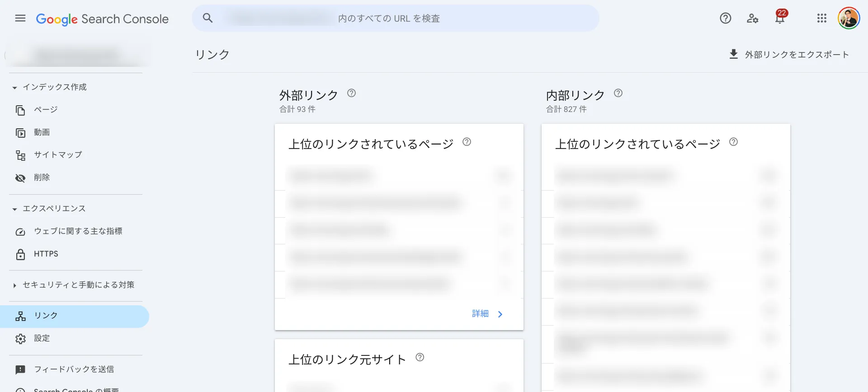The image size is (868, 392).
Task: Download icon for external links export
Action: [733, 54]
